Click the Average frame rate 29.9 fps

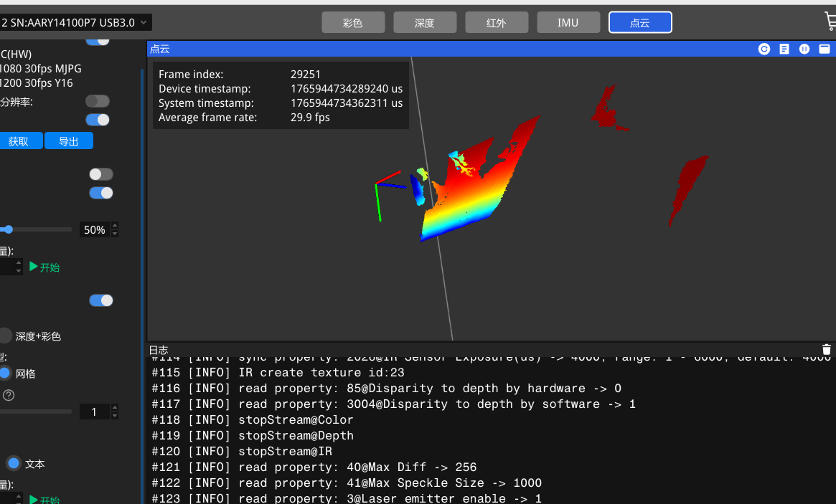click(x=310, y=118)
